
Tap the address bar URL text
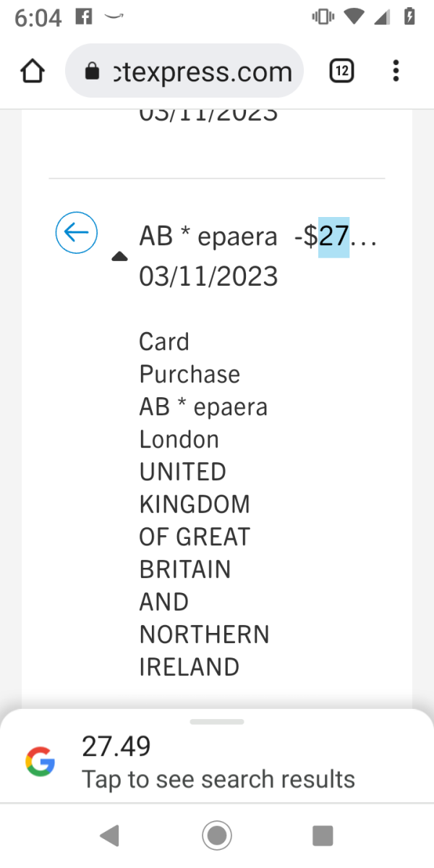(x=203, y=71)
